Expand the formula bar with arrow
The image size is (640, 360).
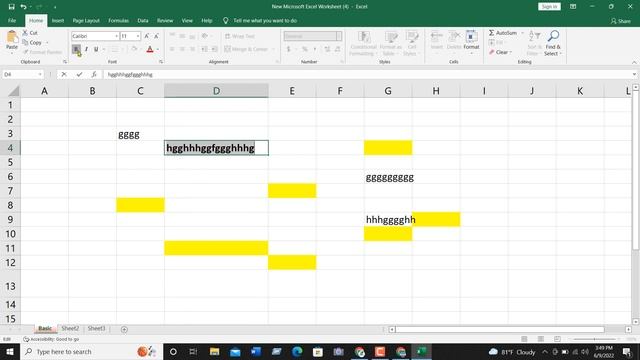pyautogui.click(x=634, y=74)
